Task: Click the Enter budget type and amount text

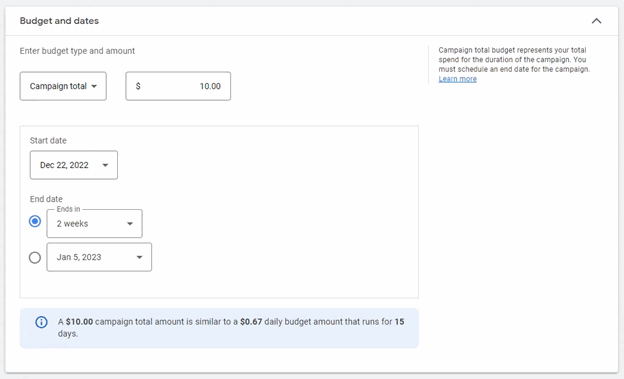Action: (78, 51)
